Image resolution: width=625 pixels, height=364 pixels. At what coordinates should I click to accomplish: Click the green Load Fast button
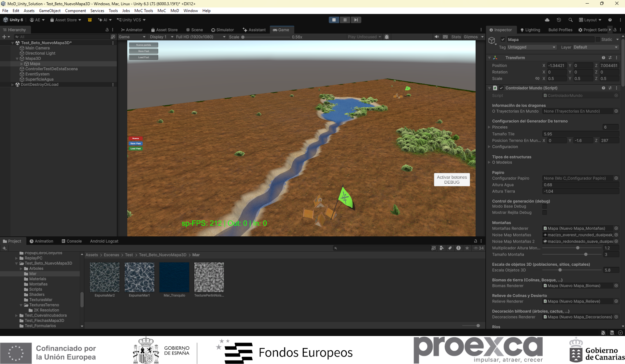tap(135, 148)
